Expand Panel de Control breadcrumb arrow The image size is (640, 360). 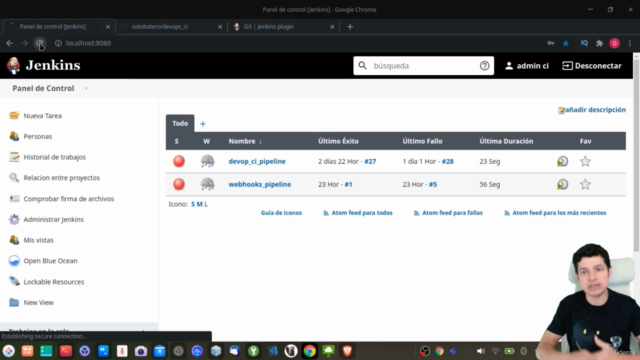[x=86, y=88]
